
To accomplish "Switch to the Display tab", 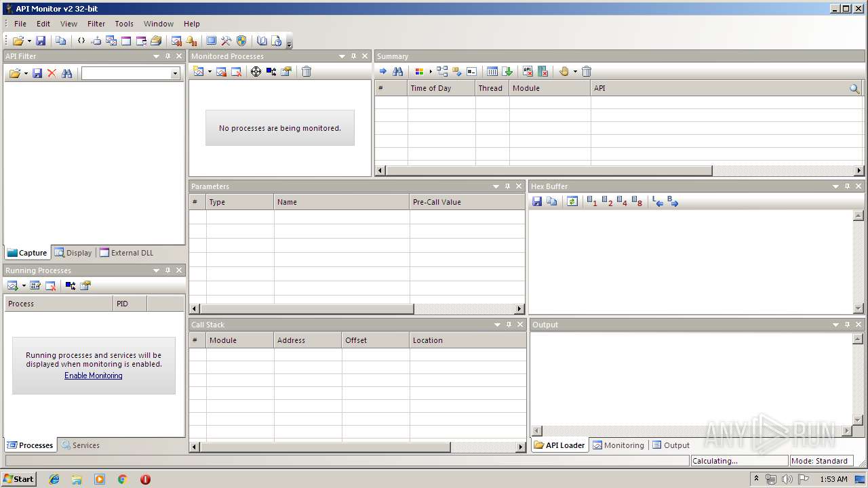I will (73, 253).
